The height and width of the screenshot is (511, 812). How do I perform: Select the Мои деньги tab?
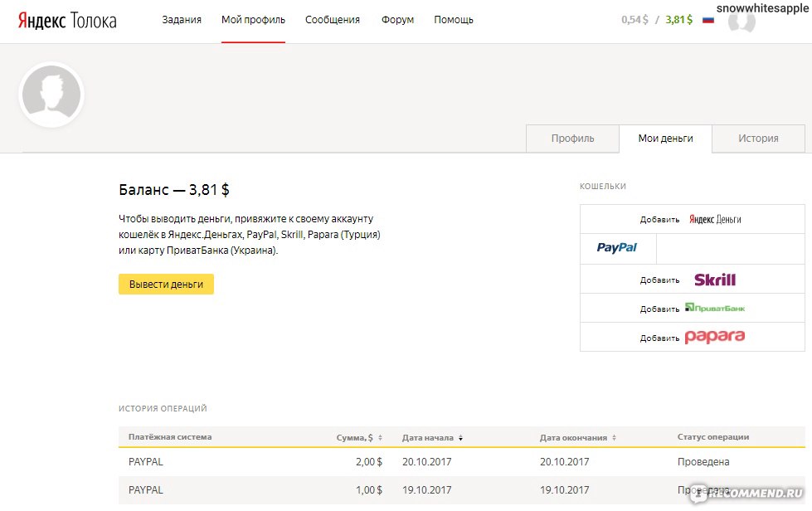point(665,139)
